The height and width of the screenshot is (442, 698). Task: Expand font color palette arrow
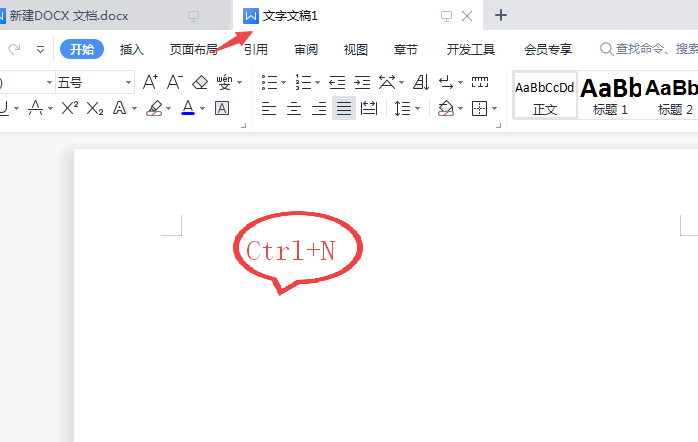(x=202, y=108)
